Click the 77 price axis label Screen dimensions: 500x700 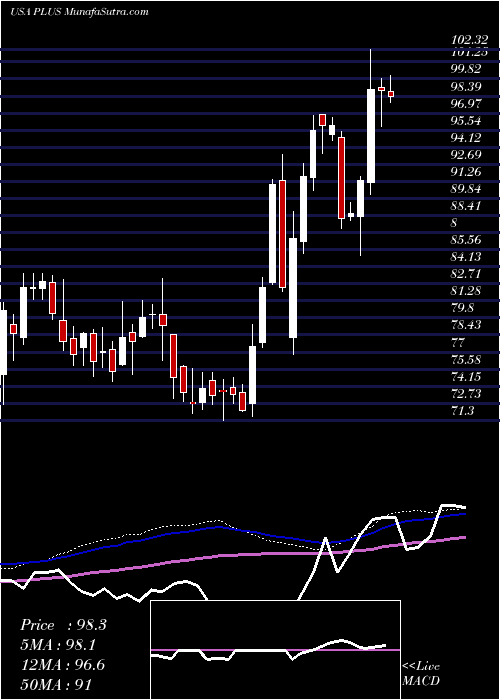(x=458, y=342)
